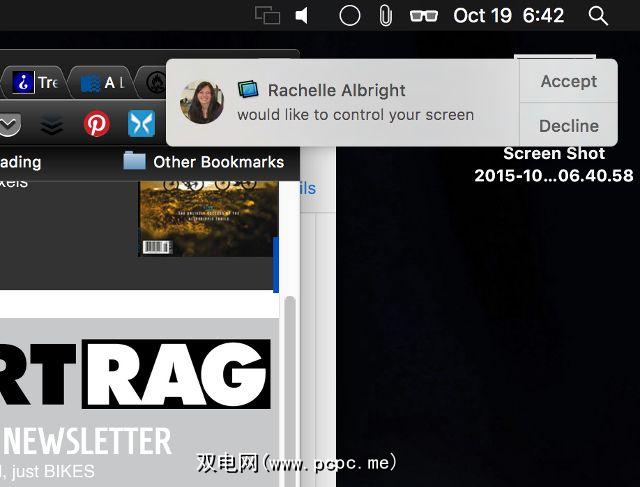The image size is (640, 487).
Task: Click the glasses icon in the menu bar
Action: (424, 16)
